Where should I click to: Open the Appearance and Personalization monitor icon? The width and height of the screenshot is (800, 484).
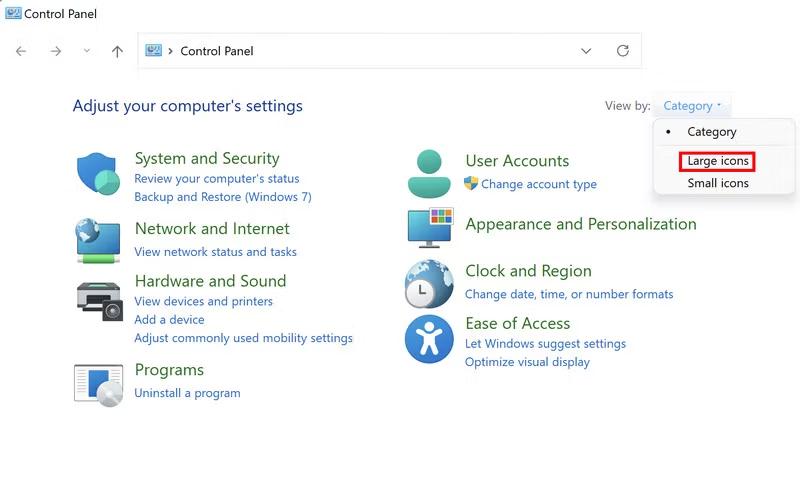coord(430,228)
